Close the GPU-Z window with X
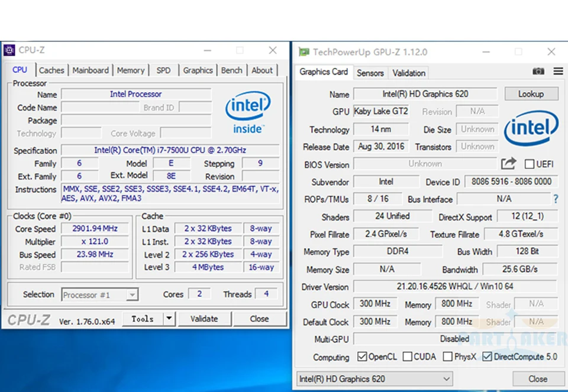The width and height of the screenshot is (568, 392). coord(551,52)
